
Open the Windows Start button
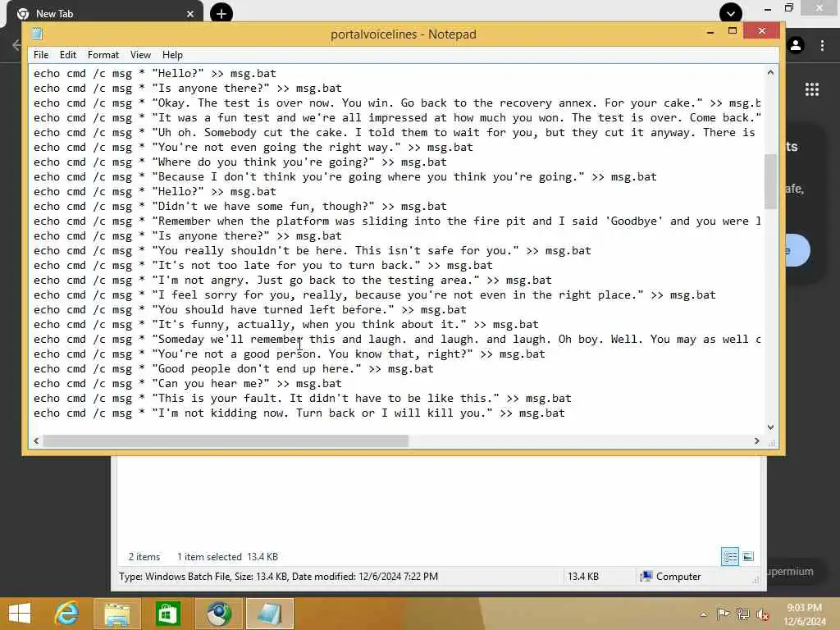coord(20,614)
